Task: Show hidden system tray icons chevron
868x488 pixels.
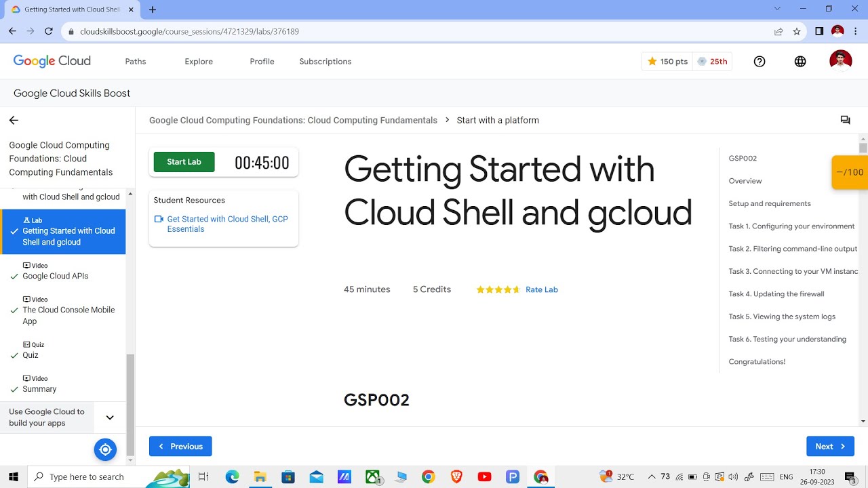Action: pos(652,476)
